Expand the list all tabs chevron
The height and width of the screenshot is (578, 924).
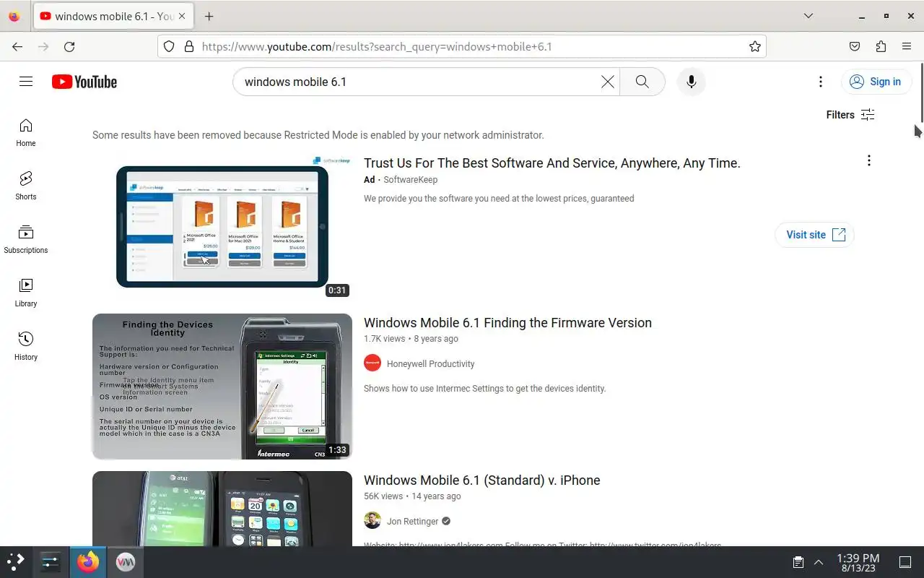coord(808,16)
